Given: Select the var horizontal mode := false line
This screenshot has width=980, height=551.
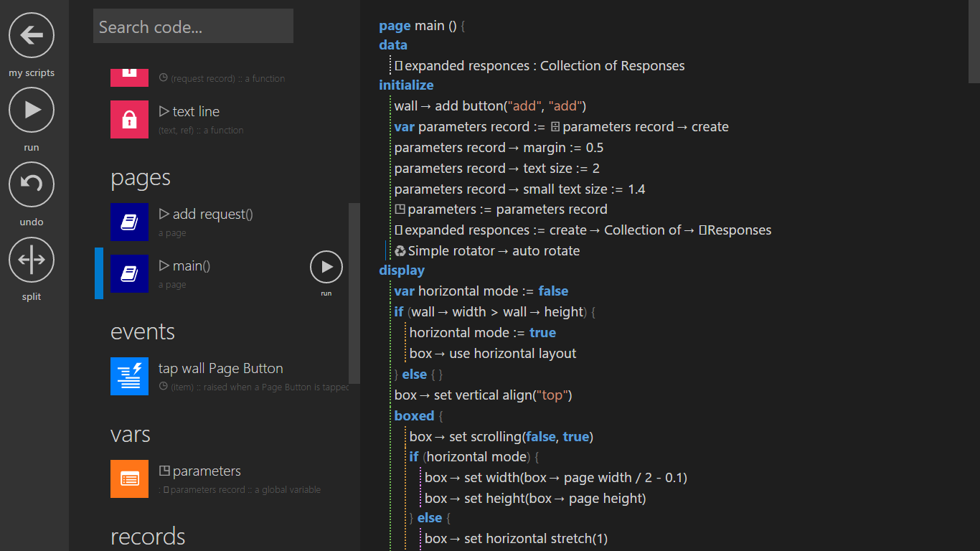Looking at the screenshot, I should pyautogui.click(x=481, y=291).
